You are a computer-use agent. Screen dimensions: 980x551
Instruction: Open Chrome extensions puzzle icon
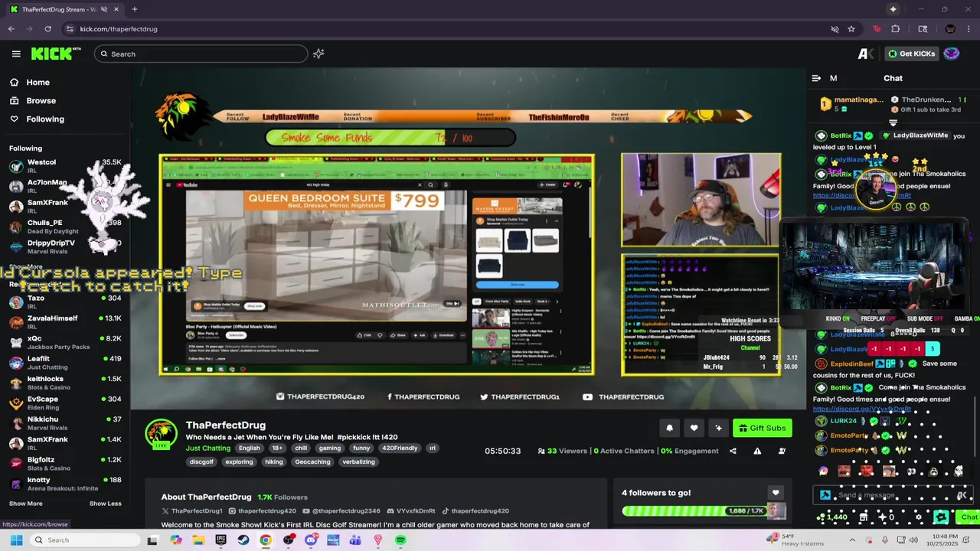pyautogui.click(x=895, y=29)
